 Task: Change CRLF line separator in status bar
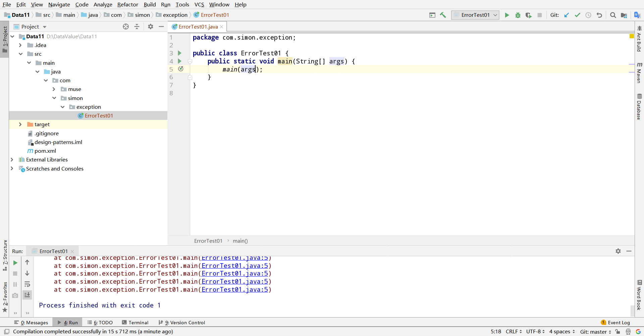(x=514, y=332)
